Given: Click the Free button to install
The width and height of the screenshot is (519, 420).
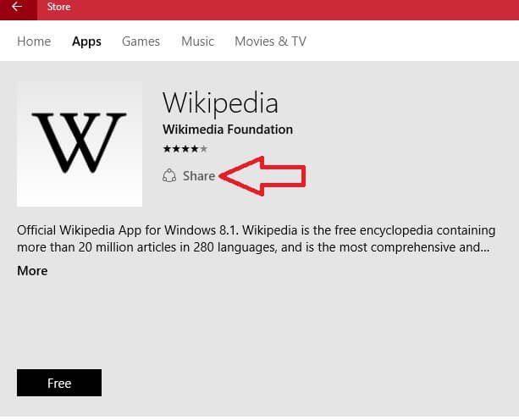Looking at the screenshot, I should 59,383.
